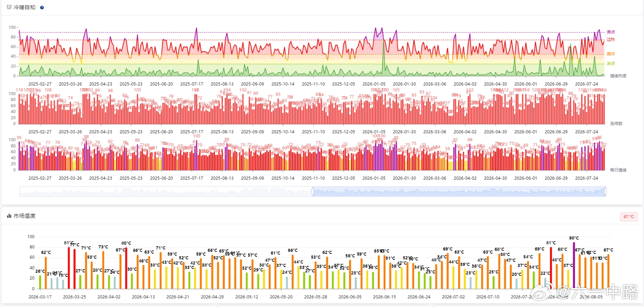Click 2026-03-06 under the 涨停数 chart

pos(435,132)
